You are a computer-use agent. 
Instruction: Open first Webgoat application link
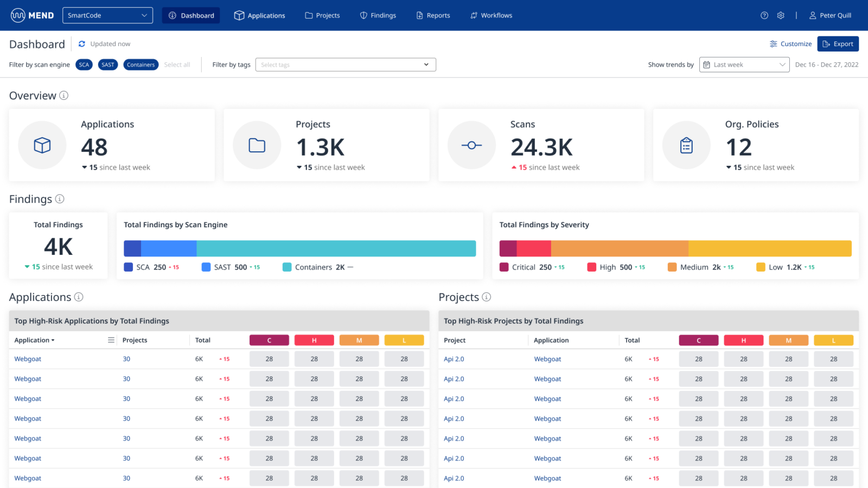(x=28, y=359)
